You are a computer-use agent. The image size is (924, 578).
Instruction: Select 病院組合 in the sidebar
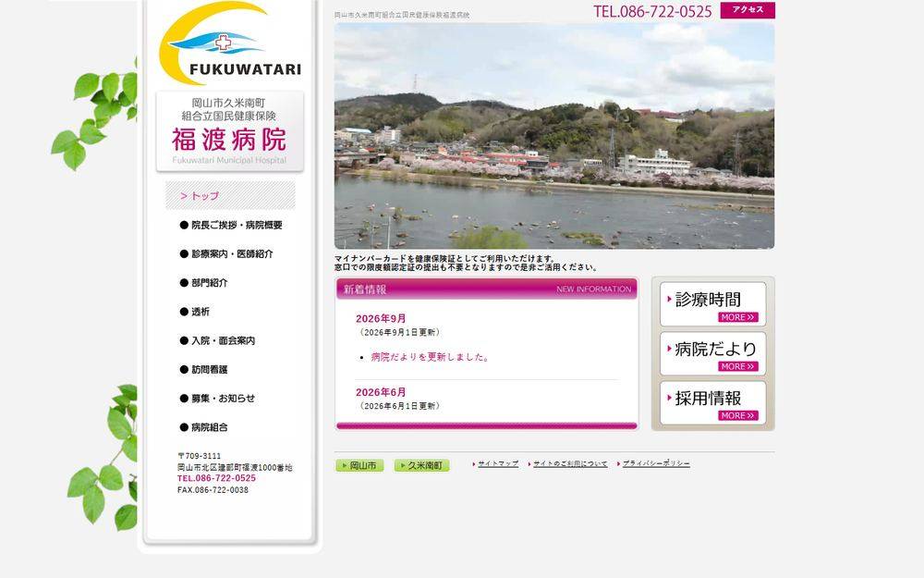[x=204, y=427]
